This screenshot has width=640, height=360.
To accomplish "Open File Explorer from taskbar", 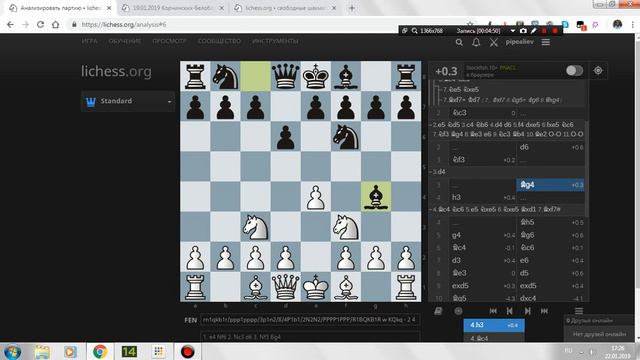I will [x=42, y=351].
